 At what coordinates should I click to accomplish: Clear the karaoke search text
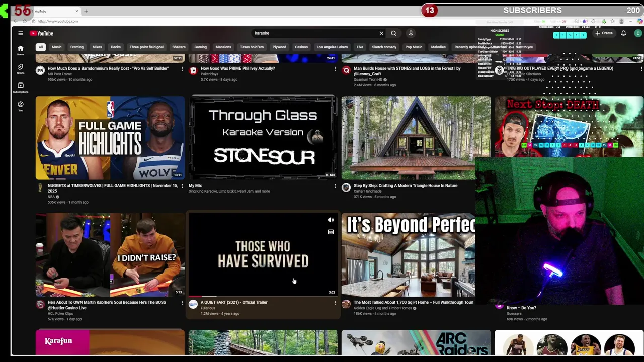click(x=381, y=33)
